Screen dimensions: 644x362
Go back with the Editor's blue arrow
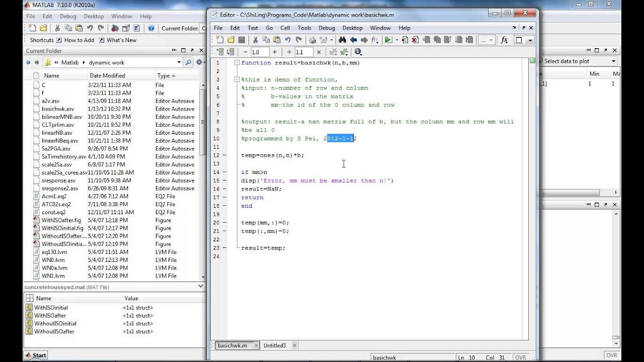[353, 40]
